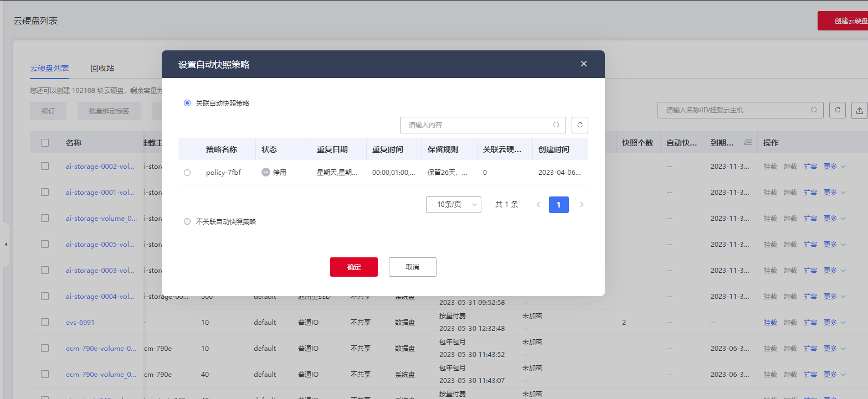Open the ai-storage-0003-vol disk link

pos(101,270)
